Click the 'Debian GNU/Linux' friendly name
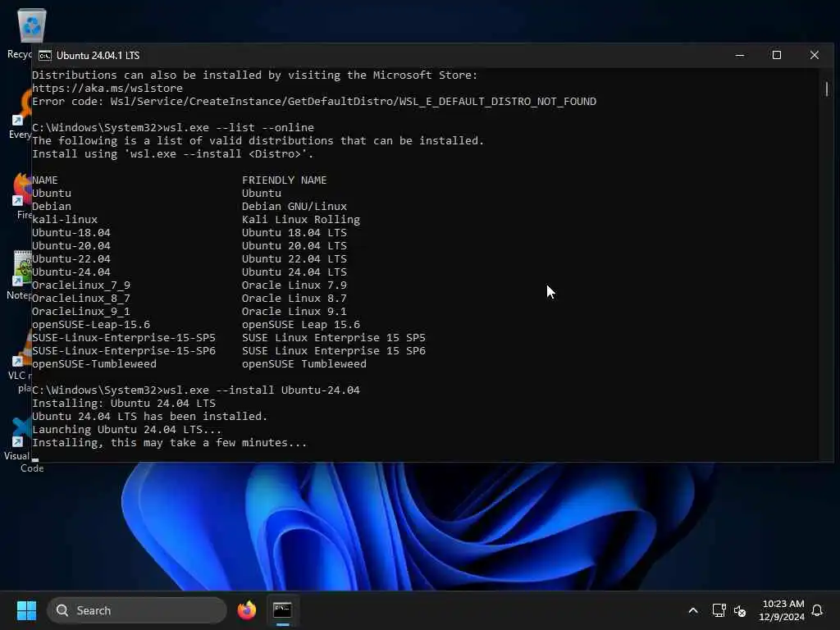Image resolution: width=840 pixels, height=630 pixels. click(x=294, y=206)
